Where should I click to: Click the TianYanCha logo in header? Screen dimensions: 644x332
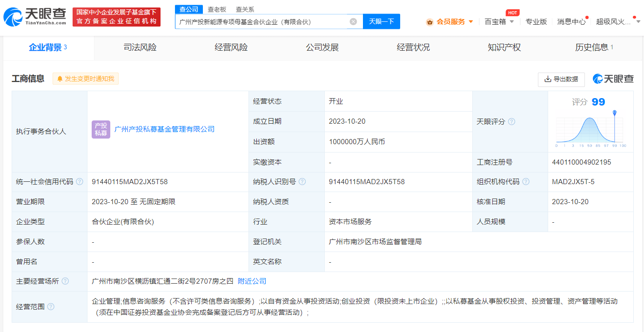click(35, 17)
